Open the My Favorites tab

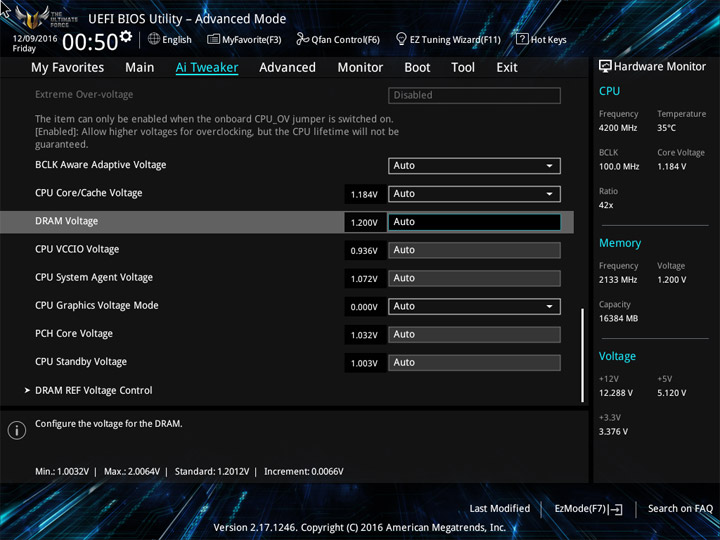(x=68, y=68)
